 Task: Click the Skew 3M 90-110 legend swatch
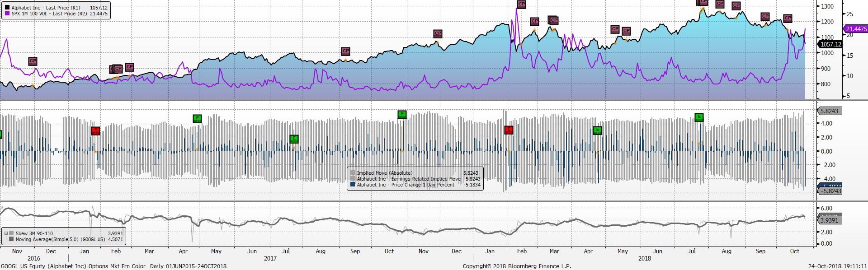pos(11,233)
